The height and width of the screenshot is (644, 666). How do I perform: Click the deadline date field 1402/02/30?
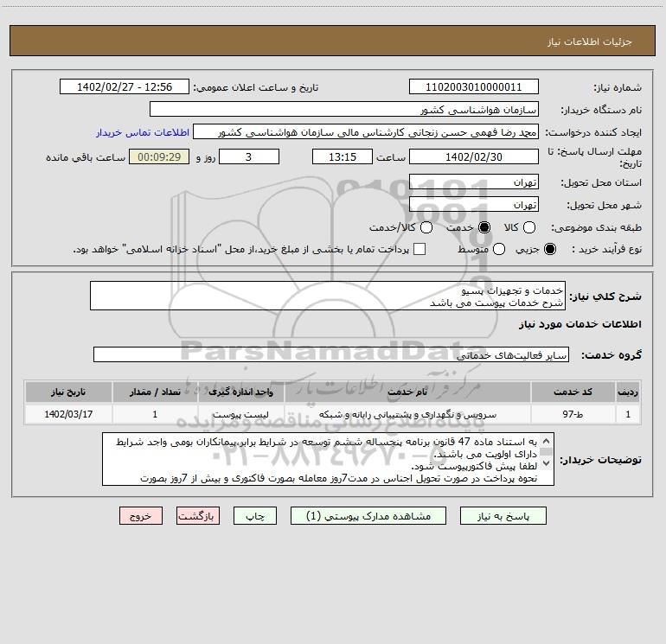point(474,156)
